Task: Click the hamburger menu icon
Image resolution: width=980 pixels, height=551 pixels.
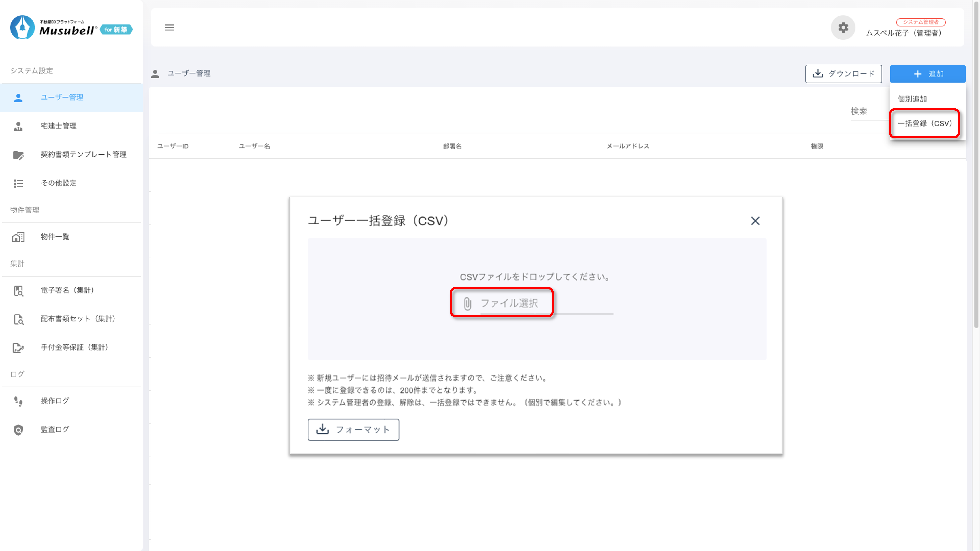Action: click(169, 27)
